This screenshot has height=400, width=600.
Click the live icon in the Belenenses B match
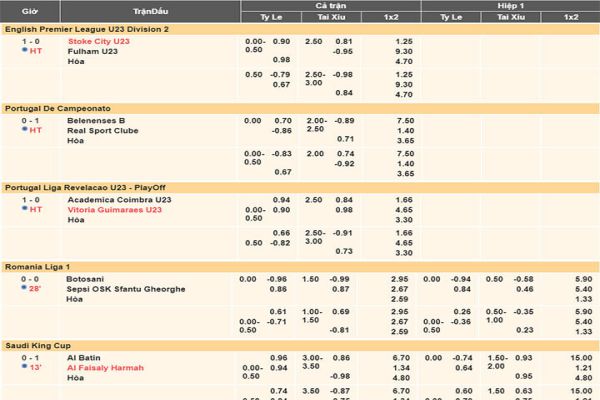pos(22,130)
